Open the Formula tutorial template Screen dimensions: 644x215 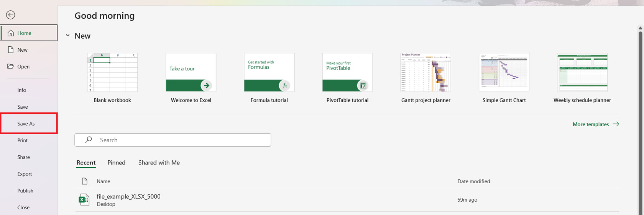[269, 78]
